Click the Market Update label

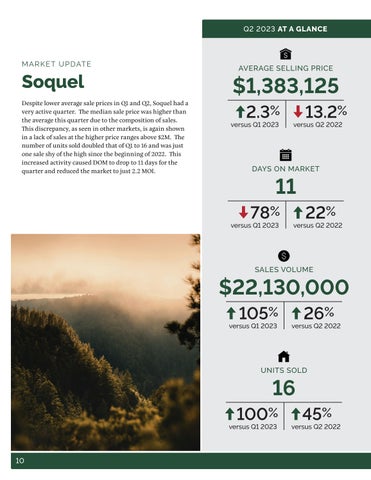[x=56, y=64]
